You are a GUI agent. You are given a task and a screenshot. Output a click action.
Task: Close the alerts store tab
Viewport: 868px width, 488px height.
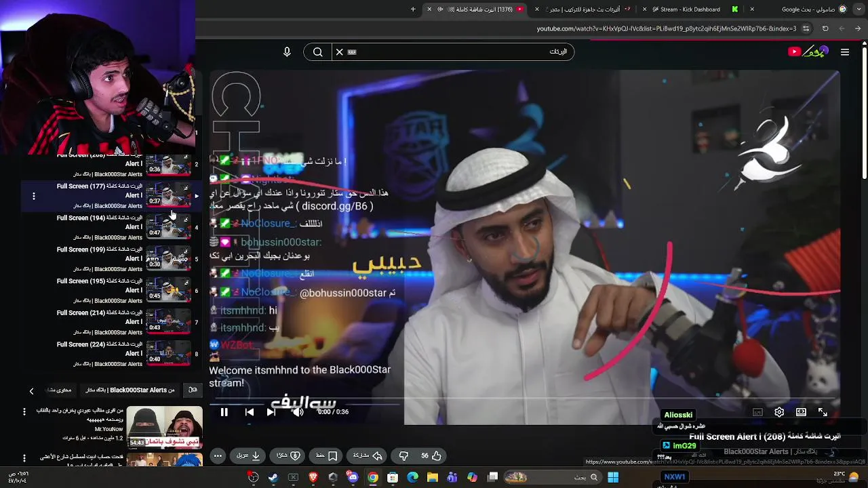[x=537, y=9]
